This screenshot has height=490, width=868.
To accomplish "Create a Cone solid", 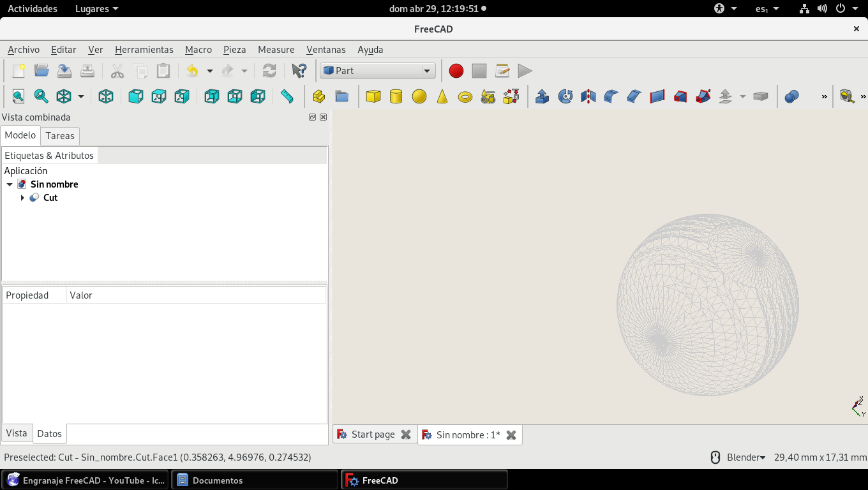I will (442, 96).
